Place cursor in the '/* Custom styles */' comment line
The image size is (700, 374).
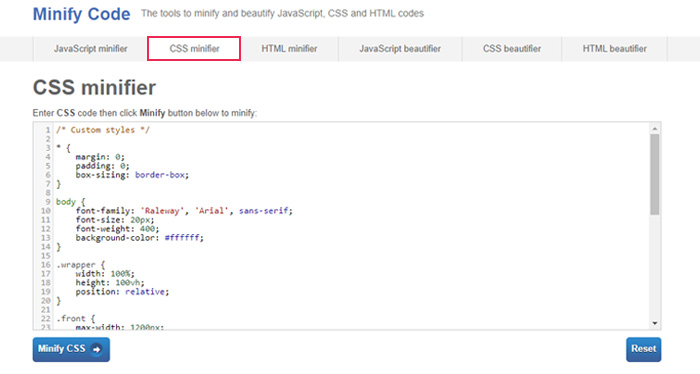103,130
